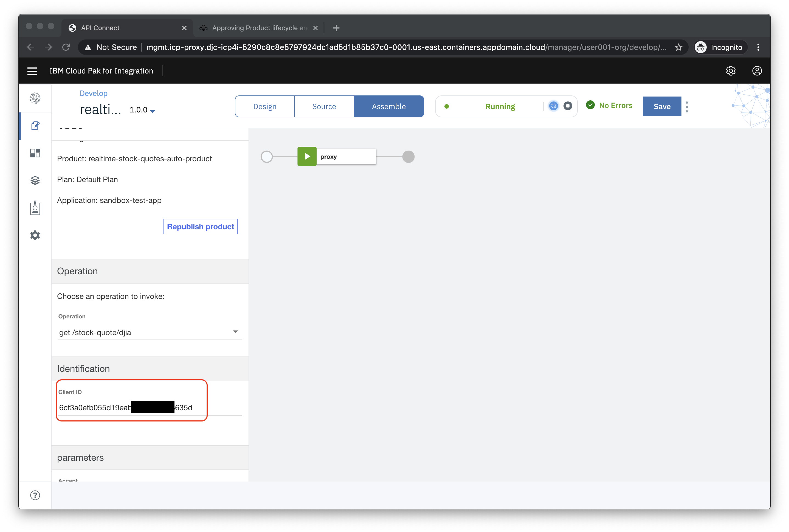Click the Save button
Image resolution: width=789 pixels, height=532 pixels.
point(662,106)
